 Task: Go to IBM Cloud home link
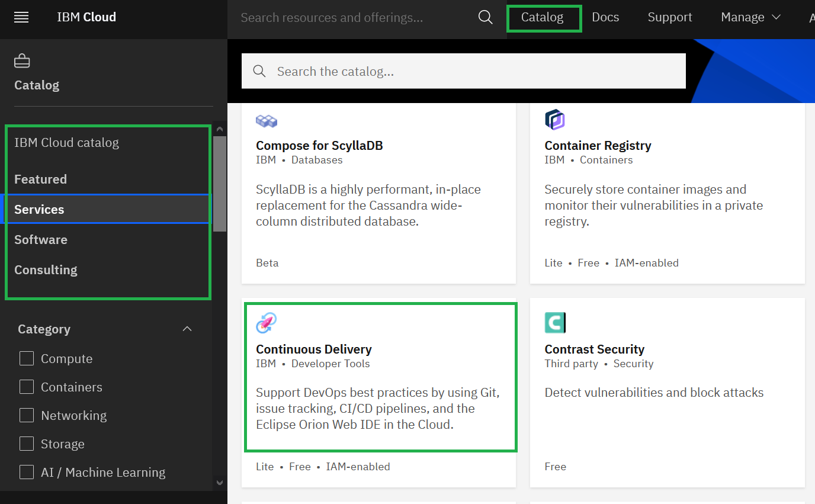86,17
